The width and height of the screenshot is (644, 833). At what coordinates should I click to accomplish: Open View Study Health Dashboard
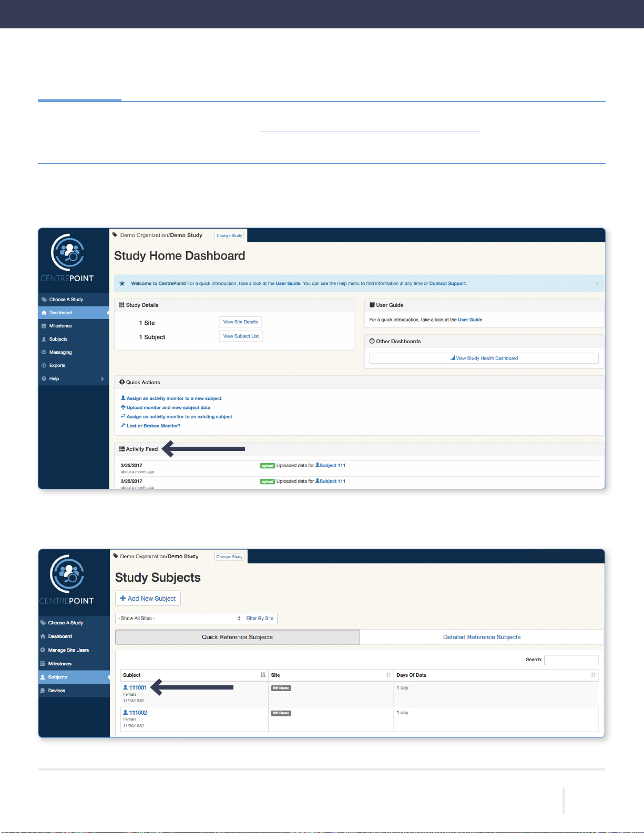[x=484, y=358]
